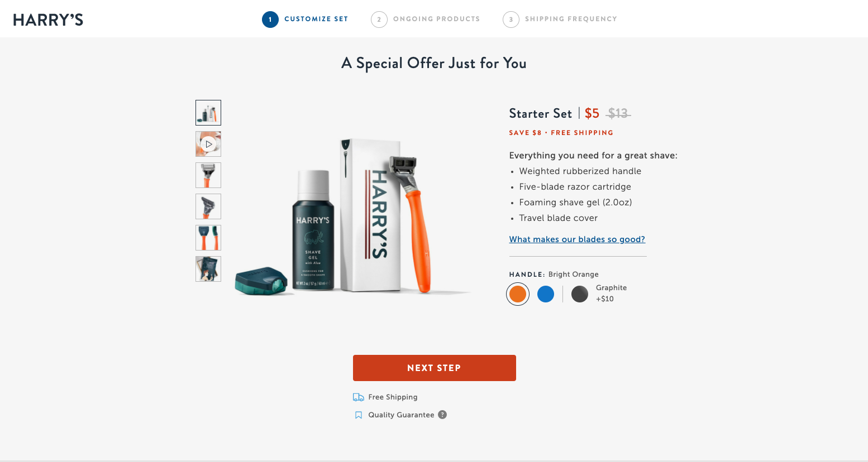Screen dimensions: 868x462
Task: Click the step 3 circle icon
Action: coord(511,20)
